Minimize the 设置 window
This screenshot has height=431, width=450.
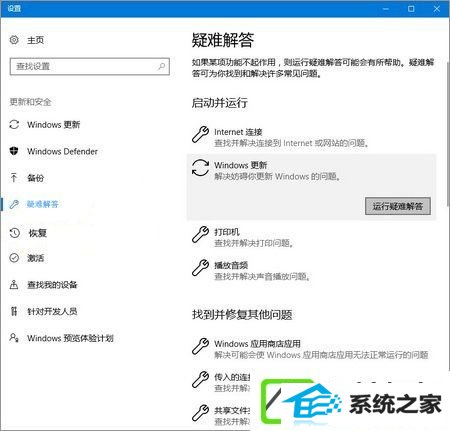coord(386,9)
